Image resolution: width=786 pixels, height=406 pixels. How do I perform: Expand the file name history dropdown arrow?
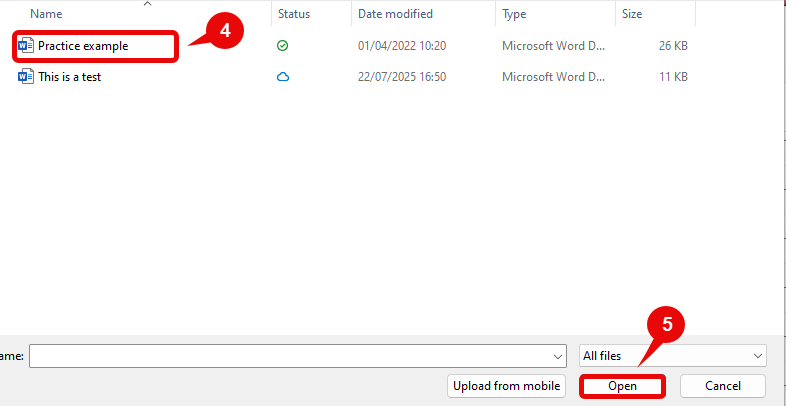pos(558,356)
